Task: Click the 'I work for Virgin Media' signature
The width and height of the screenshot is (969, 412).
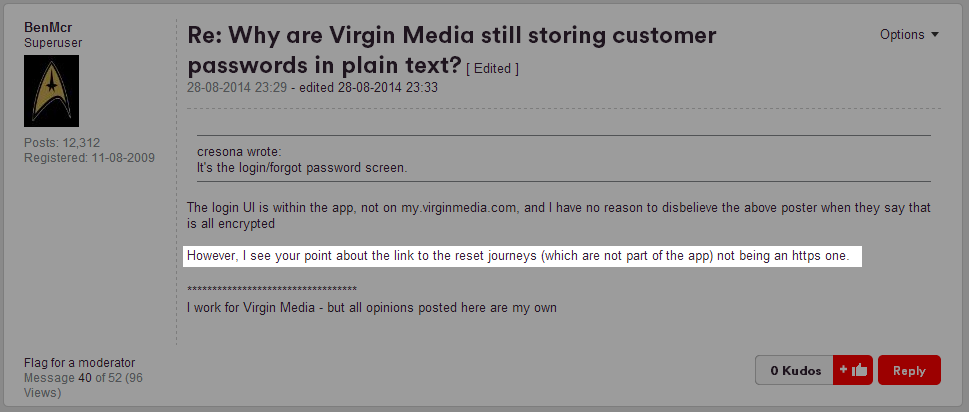Action: tap(372, 307)
